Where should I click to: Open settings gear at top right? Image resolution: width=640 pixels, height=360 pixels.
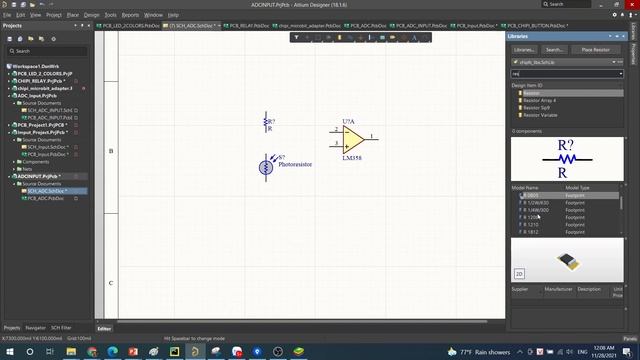615,15
